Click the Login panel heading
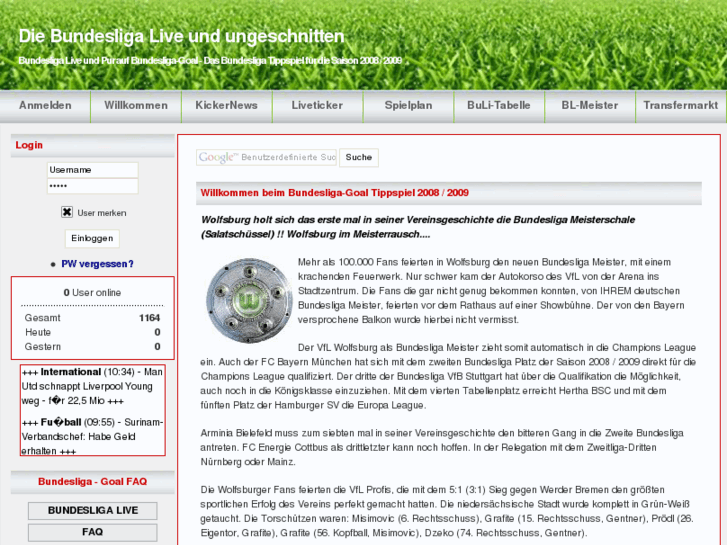This screenshot has width=727, height=545. pyautogui.click(x=29, y=145)
